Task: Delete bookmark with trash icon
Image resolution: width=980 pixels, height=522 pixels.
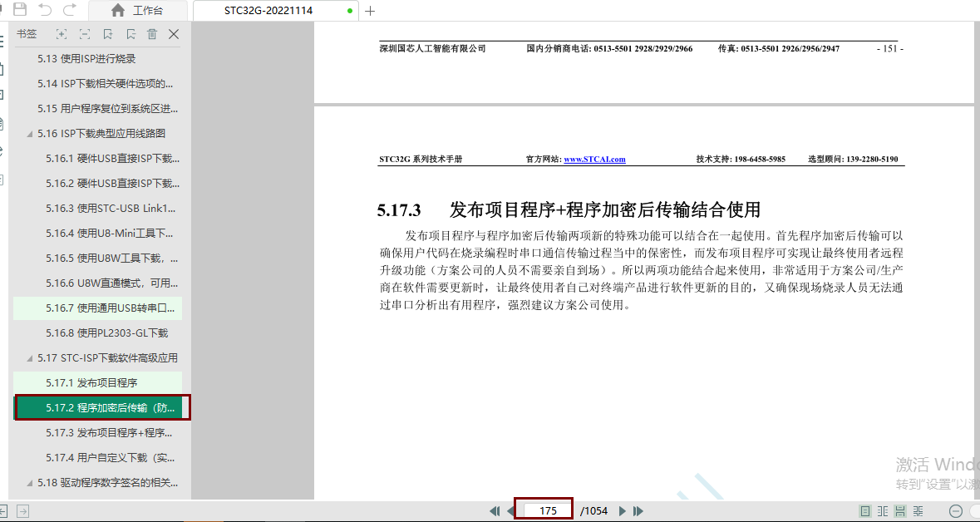Action: coord(152,34)
